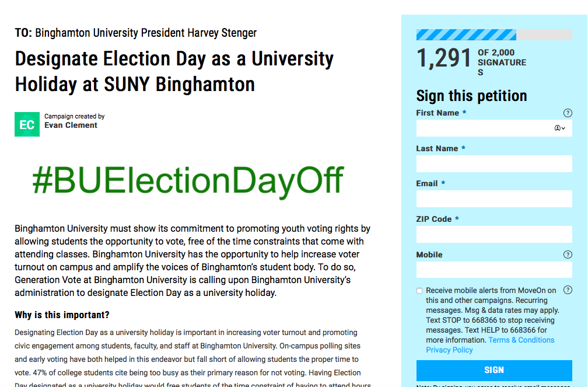The height and width of the screenshot is (387, 588).
Task: Select the Email input box
Action: tap(494, 199)
